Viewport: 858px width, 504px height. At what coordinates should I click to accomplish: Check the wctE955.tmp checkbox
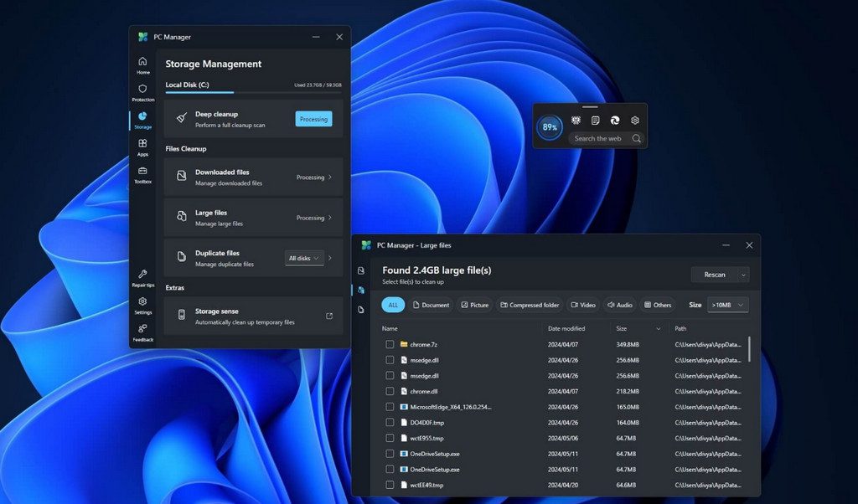pos(390,438)
